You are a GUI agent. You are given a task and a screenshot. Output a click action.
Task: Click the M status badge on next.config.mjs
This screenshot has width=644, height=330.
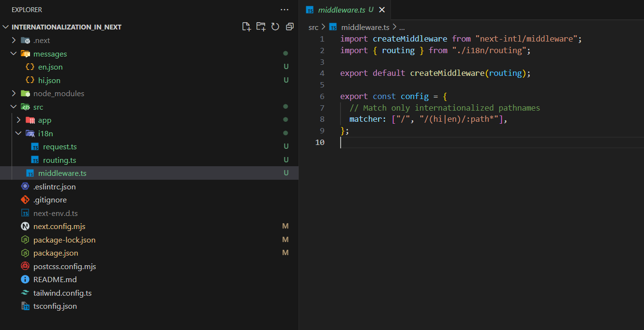point(285,227)
